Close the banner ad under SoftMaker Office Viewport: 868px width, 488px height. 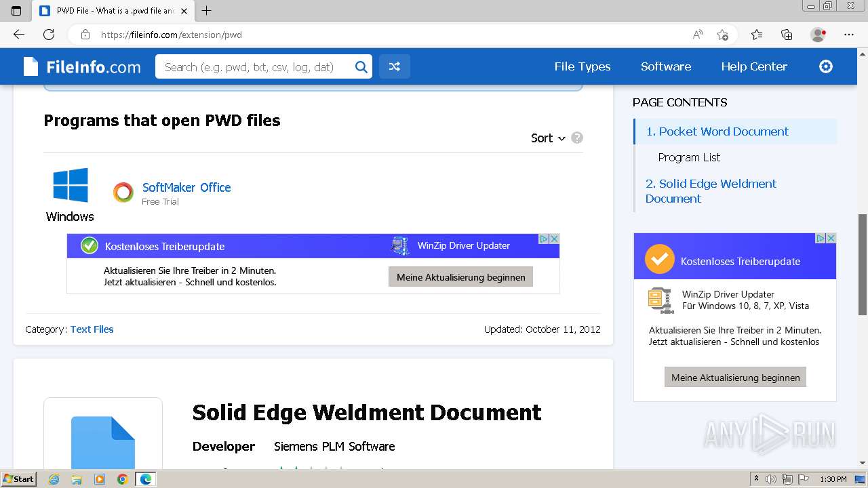coord(554,239)
